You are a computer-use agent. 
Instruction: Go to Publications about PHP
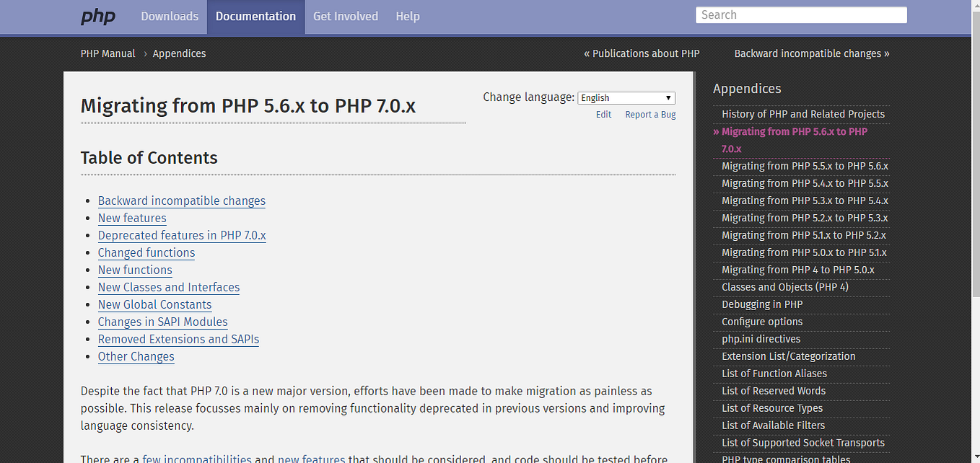pos(642,53)
